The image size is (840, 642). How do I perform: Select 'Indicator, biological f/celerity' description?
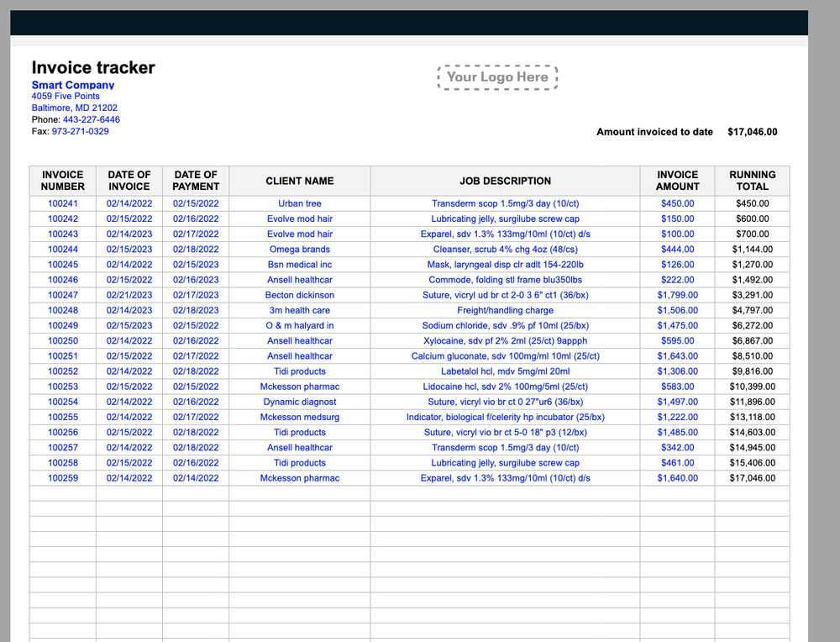click(505, 417)
